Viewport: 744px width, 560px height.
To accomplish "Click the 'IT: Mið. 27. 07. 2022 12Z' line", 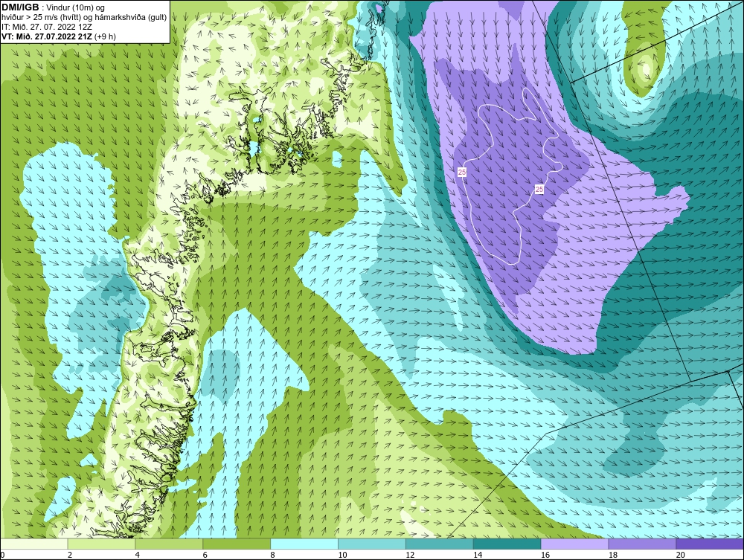I will [x=46, y=27].
